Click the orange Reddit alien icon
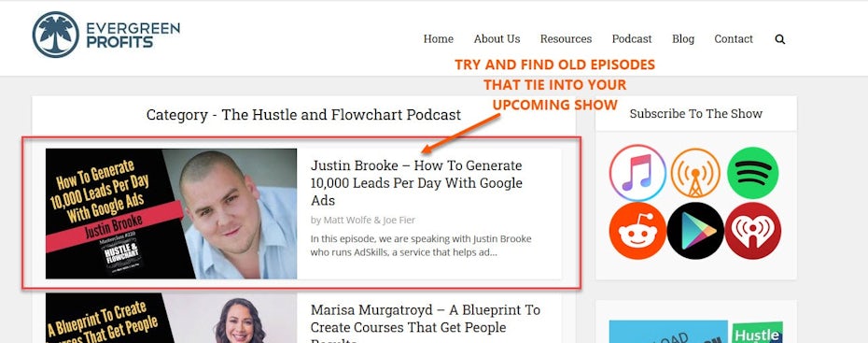The height and width of the screenshot is (343, 868). coord(637,231)
